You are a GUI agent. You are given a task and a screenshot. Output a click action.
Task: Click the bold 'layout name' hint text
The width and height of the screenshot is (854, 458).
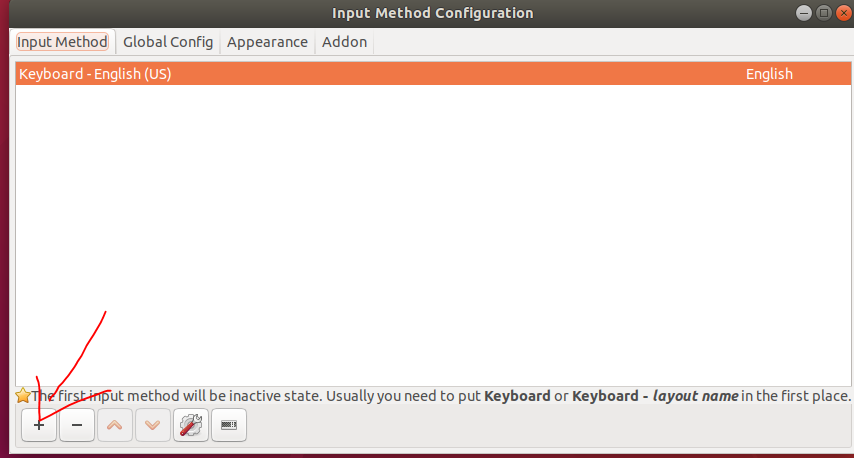696,396
